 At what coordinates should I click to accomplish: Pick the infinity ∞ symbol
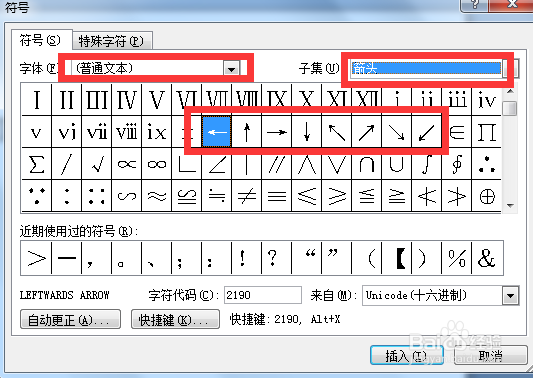[x=157, y=164]
